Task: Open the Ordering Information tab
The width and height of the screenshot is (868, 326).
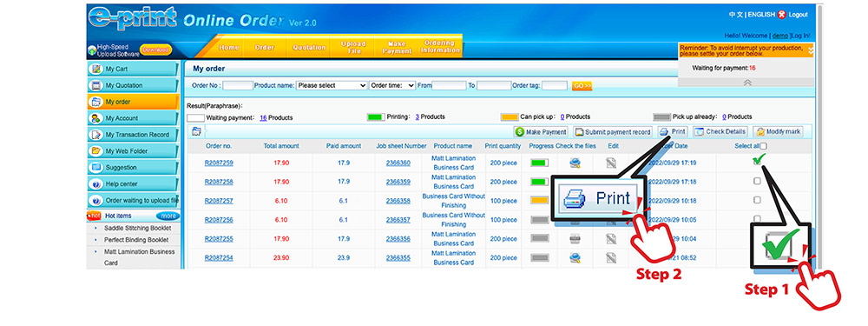Action: point(440,47)
